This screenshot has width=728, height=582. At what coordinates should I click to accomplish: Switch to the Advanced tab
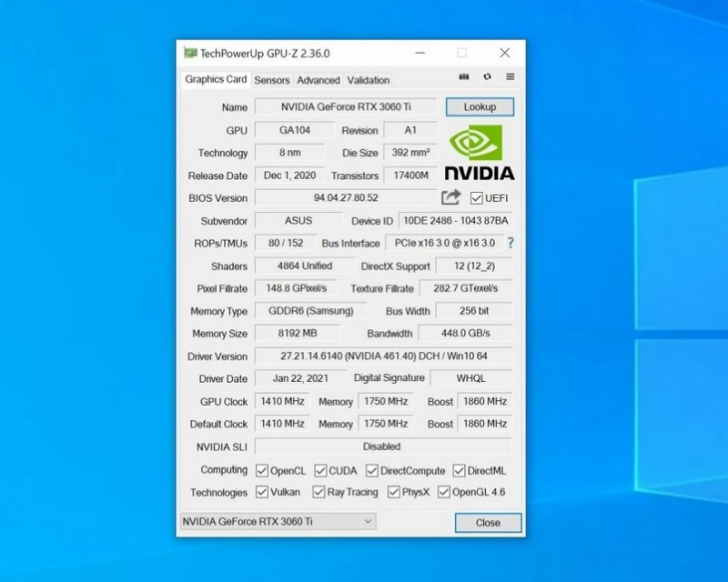[318, 80]
